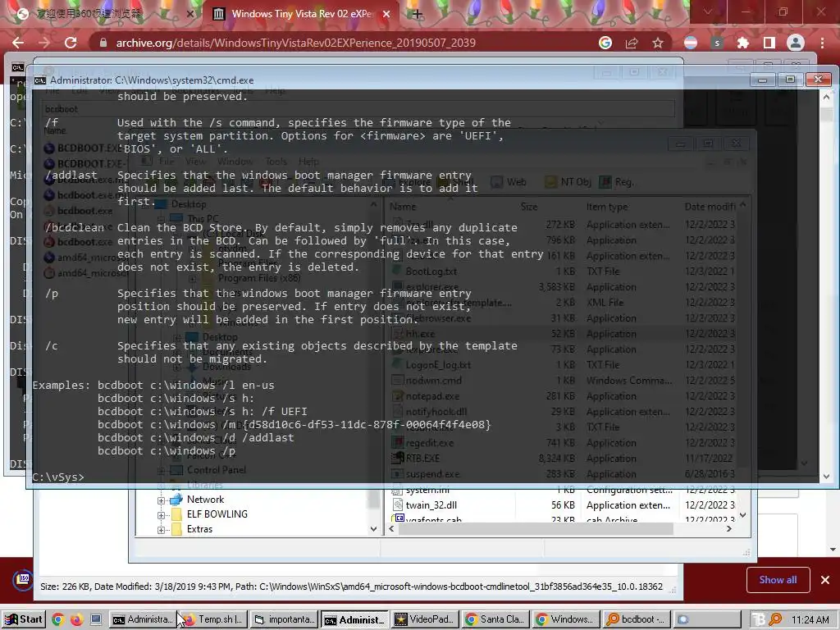The height and width of the screenshot is (630, 840).
Task: Expand the Network tree node
Action: point(161,500)
